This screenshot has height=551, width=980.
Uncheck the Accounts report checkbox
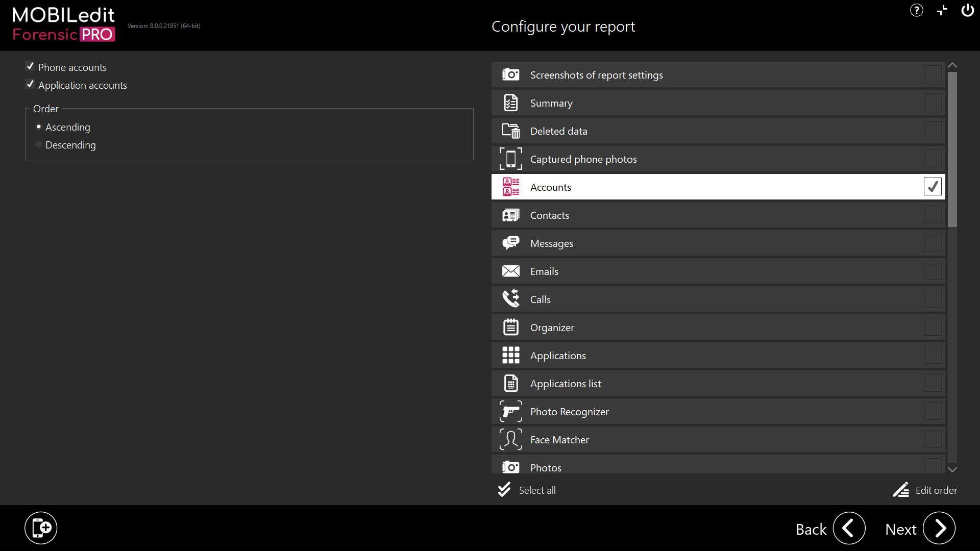pyautogui.click(x=932, y=187)
